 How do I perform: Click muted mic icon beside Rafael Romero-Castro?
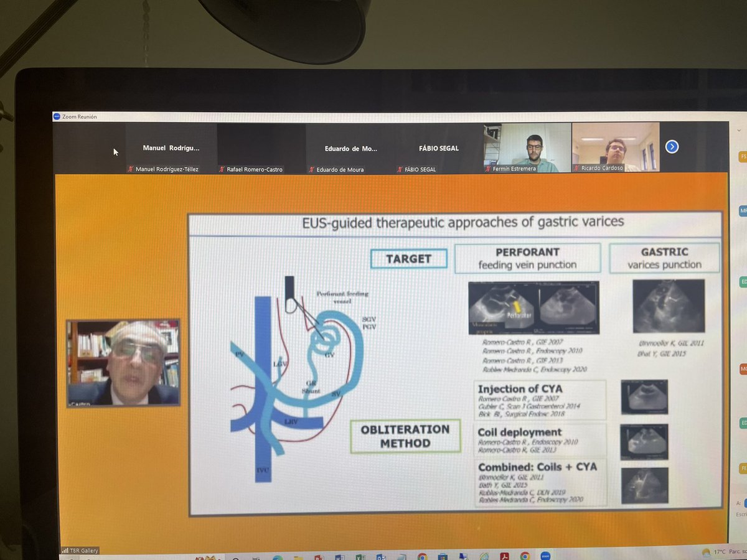point(222,169)
